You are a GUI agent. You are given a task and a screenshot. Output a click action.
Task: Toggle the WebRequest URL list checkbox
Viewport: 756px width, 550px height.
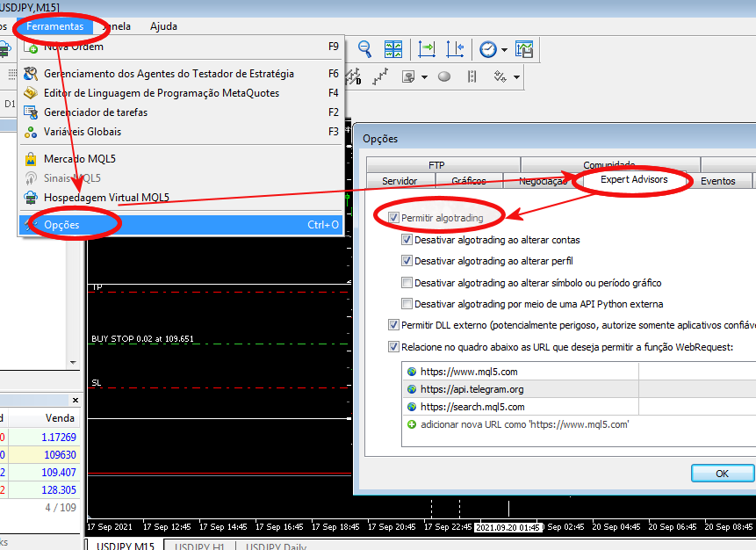[x=393, y=346]
